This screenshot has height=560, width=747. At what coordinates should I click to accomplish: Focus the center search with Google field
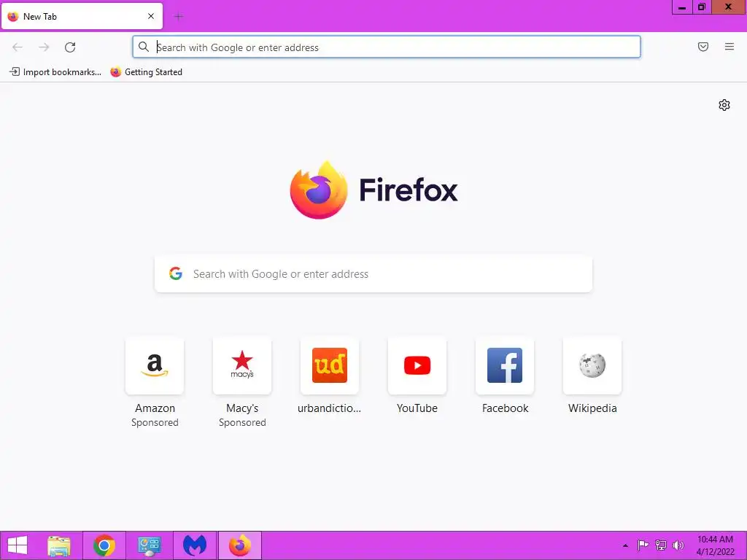click(373, 274)
